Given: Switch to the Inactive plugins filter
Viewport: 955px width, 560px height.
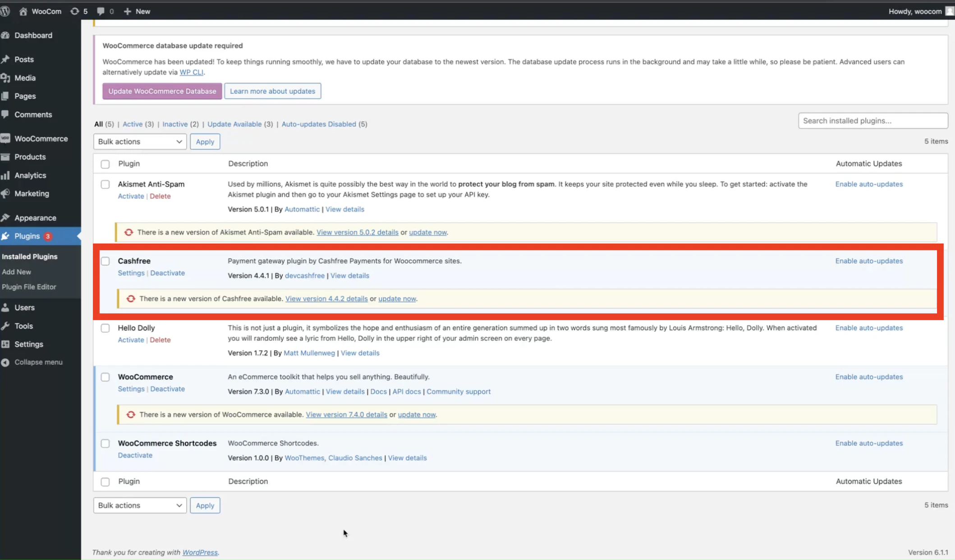Looking at the screenshot, I should tap(175, 124).
